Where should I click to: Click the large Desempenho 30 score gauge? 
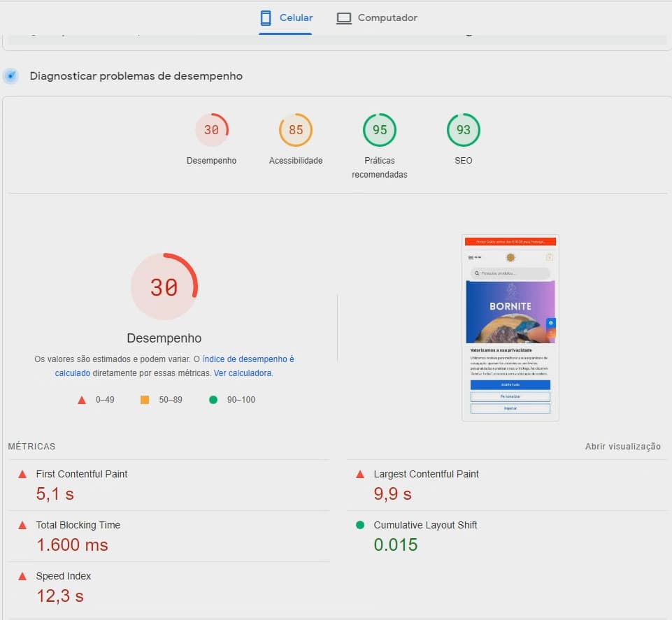(x=164, y=286)
